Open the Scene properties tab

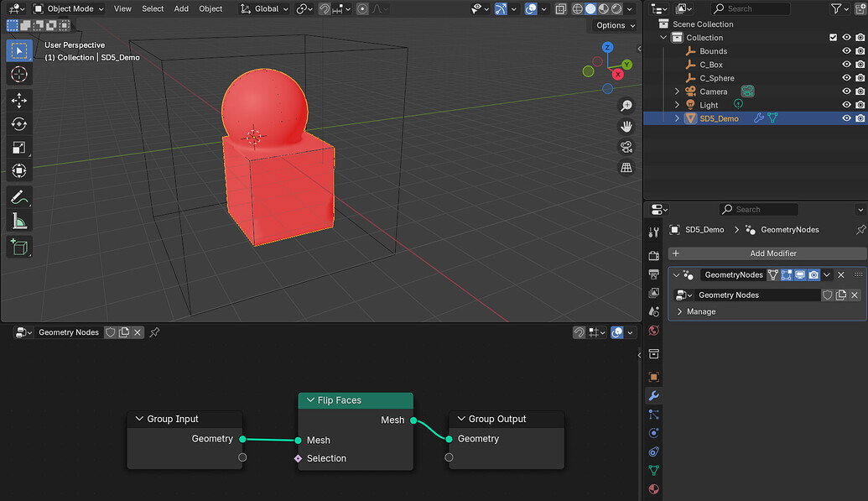pyautogui.click(x=654, y=311)
